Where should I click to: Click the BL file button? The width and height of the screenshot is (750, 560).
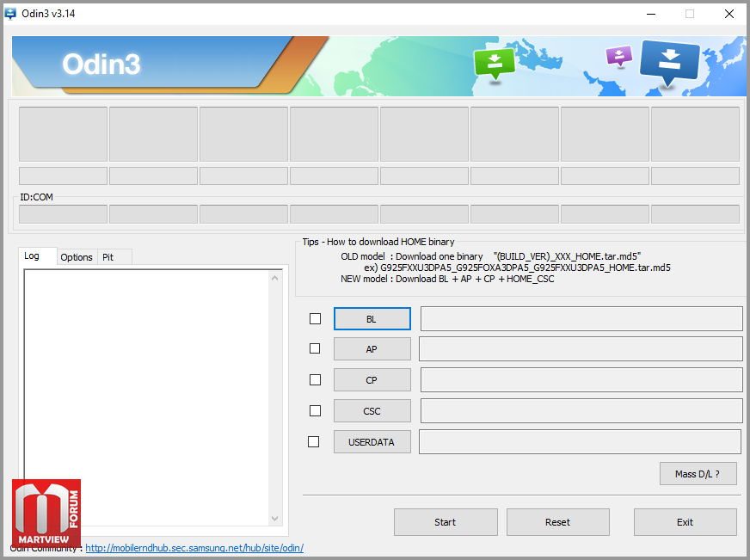(x=372, y=319)
